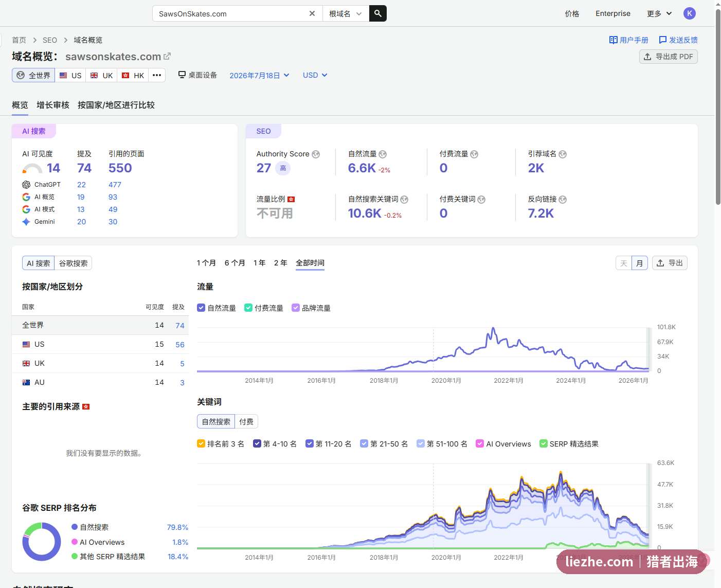Screen dimensions: 721x588
Task: Click the desktop device monitor icon
Action: 182,75
